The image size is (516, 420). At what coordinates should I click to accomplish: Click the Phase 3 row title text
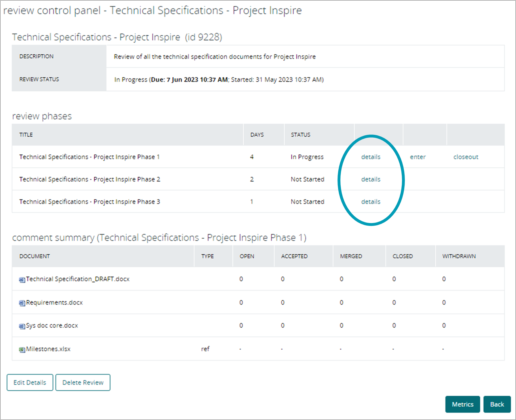click(90, 202)
